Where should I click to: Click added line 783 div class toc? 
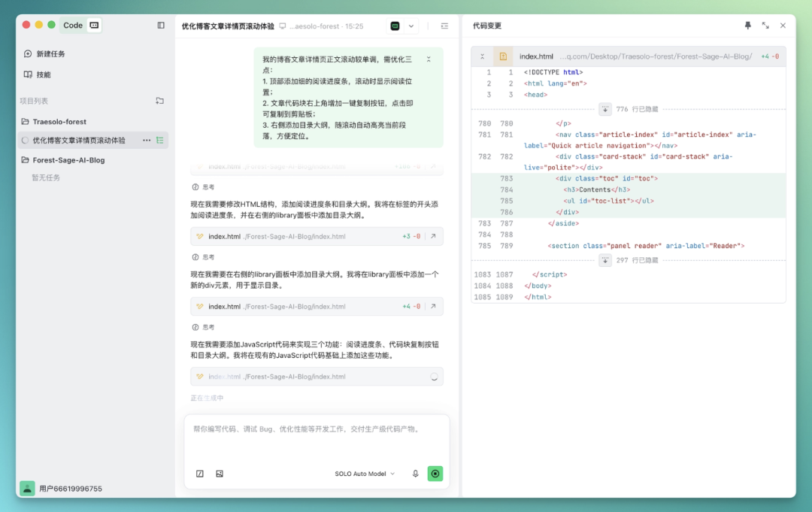click(629, 179)
